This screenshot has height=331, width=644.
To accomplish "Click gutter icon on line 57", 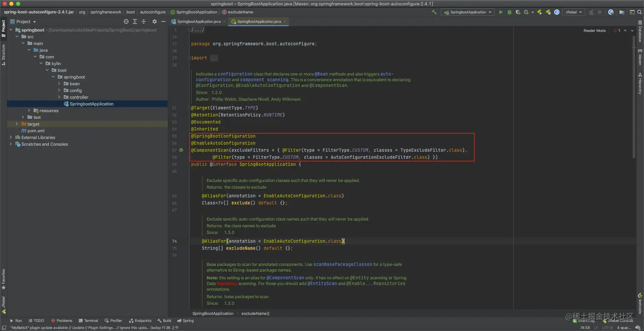I will [181, 150].
